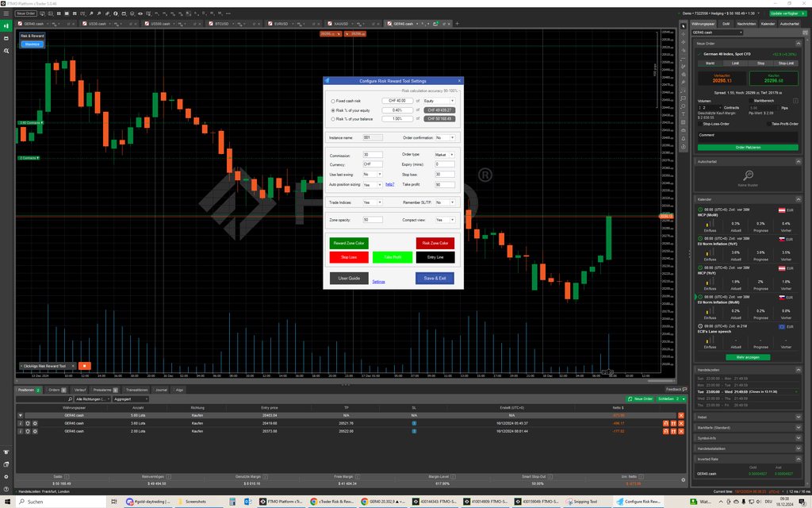Viewport: 812px width, 508px height.
Task: Click the green Order Platzieren button
Action: pyautogui.click(x=748, y=147)
